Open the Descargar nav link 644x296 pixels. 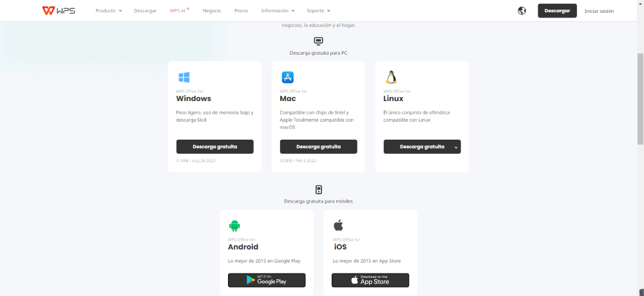click(145, 11)
